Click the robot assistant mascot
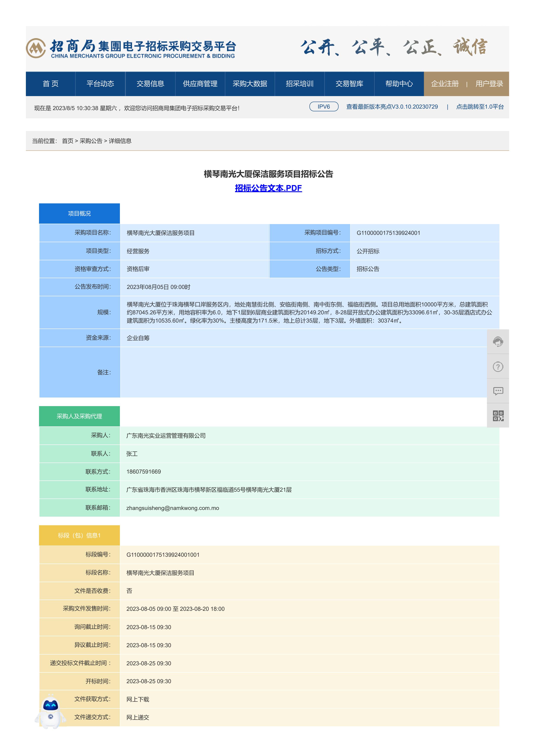535x756 pixels. [x=50, y=711]
